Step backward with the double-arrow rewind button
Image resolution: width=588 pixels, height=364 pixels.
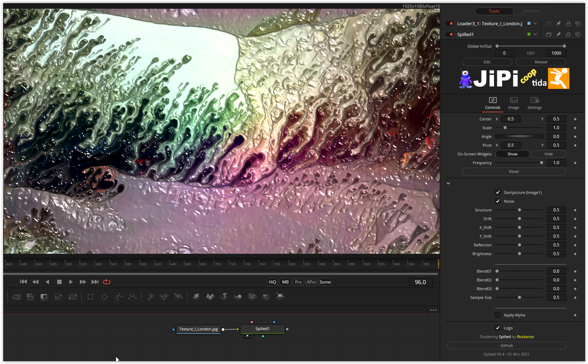[35, 282]
